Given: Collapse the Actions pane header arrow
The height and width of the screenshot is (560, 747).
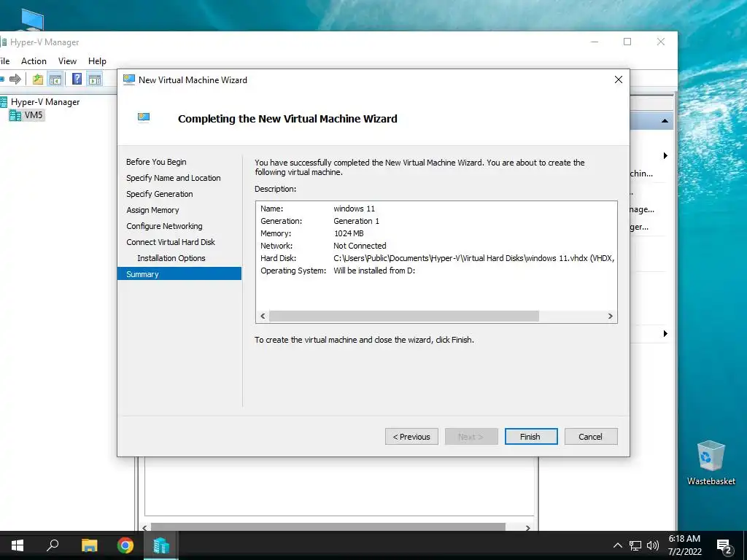Looking at the screenshot, I should 665,121.
